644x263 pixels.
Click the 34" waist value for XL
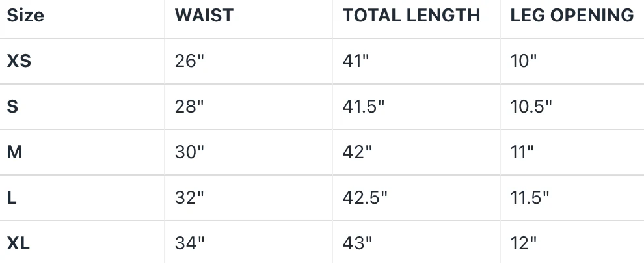[189, 243]
